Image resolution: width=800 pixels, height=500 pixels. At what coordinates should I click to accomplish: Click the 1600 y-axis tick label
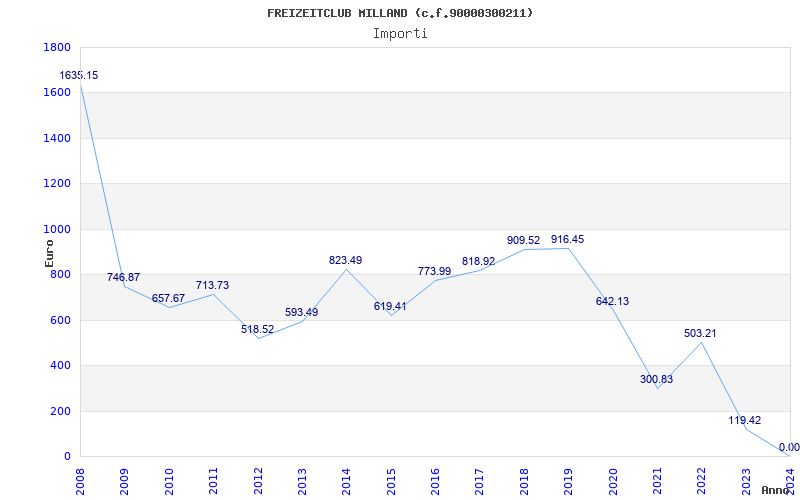[x=57, y=93]
